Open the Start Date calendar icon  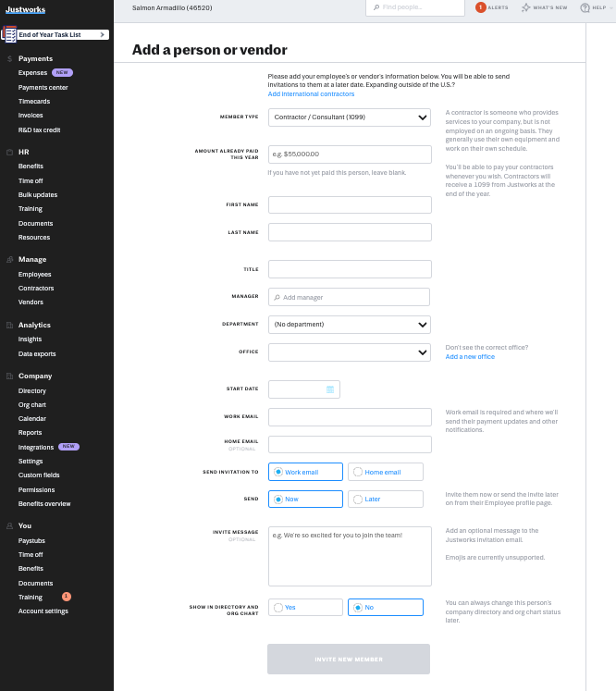click(330, 389)
